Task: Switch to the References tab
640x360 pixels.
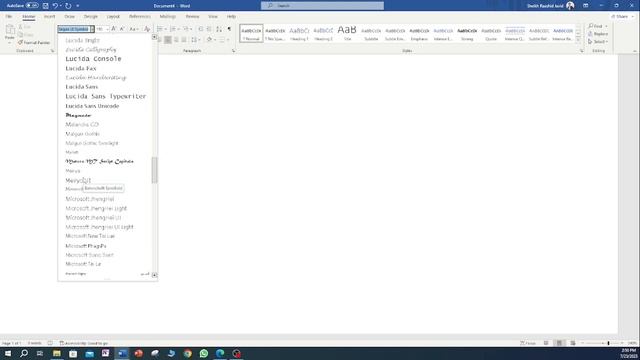Action: click(x=140, y=16)
